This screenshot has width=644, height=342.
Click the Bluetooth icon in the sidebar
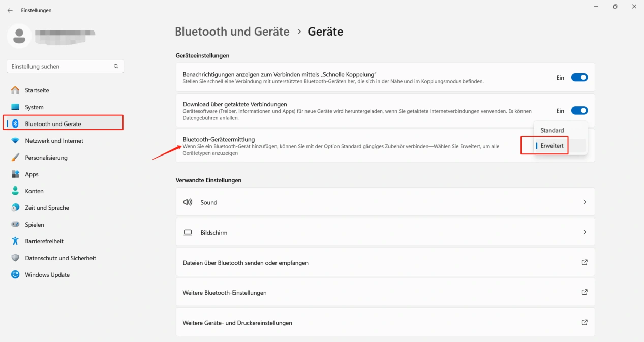click(15, 124)
